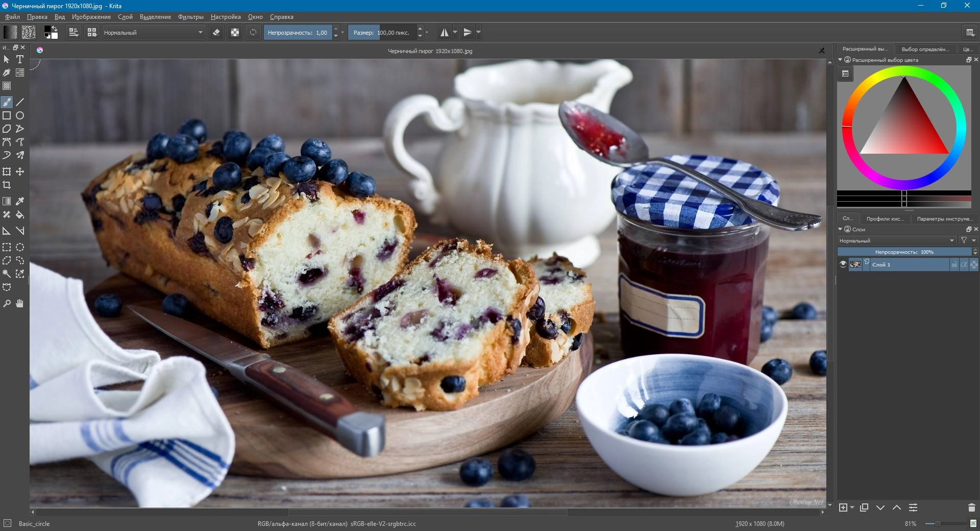
Task: Open the brush presets chooser
Action: tap(92, 32)
